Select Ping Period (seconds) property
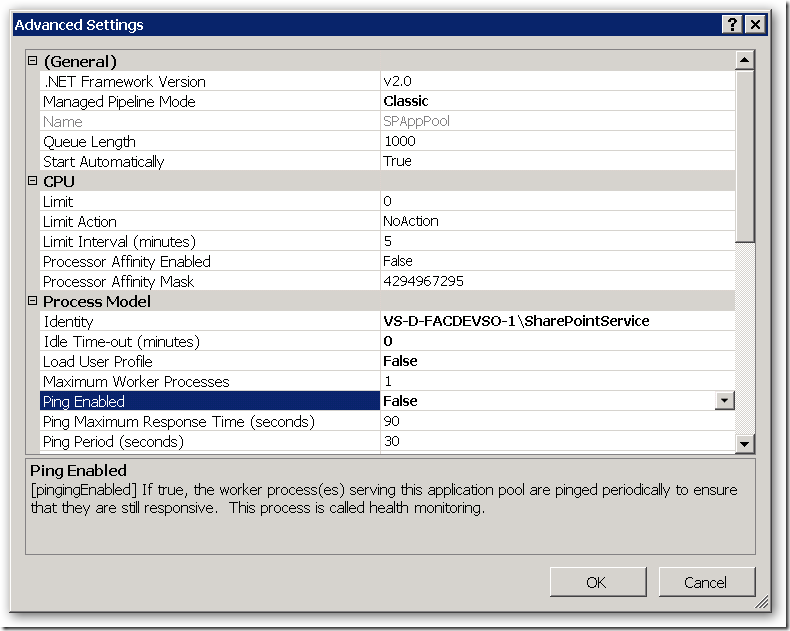Image resolution: width=790 pixels, height=631 pixels. pos(210,441)
